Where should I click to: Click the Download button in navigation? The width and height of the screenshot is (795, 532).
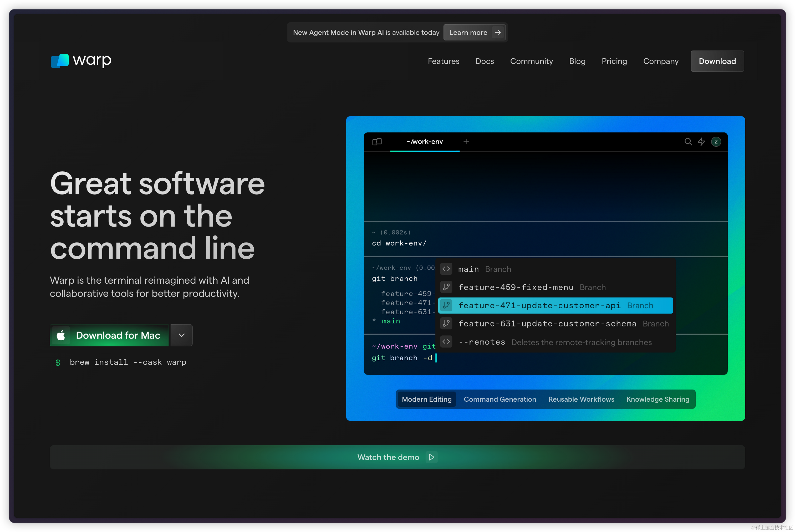pyautogui.click(x=717, y=61)
